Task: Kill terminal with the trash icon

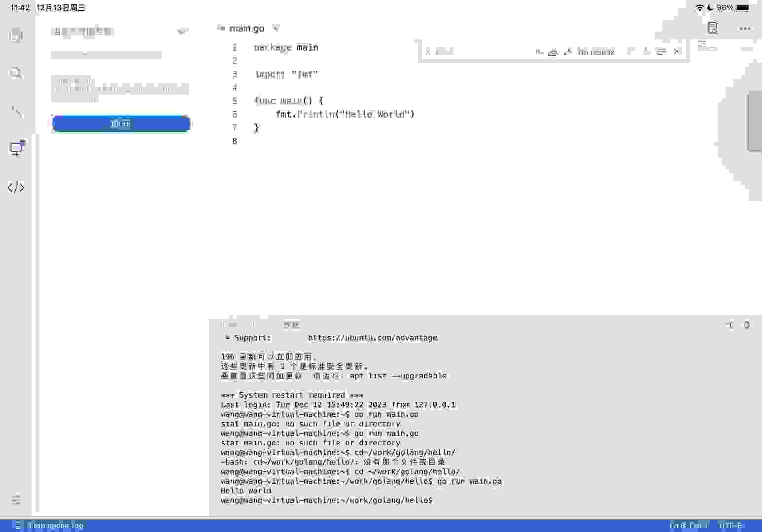Action: click(747, 325)
